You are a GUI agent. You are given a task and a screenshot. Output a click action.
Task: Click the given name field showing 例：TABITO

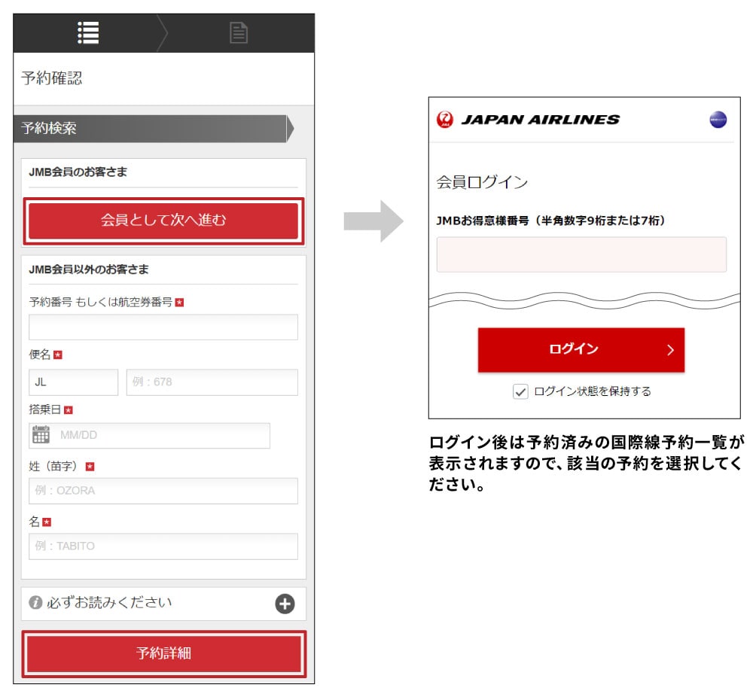point(163,546)
